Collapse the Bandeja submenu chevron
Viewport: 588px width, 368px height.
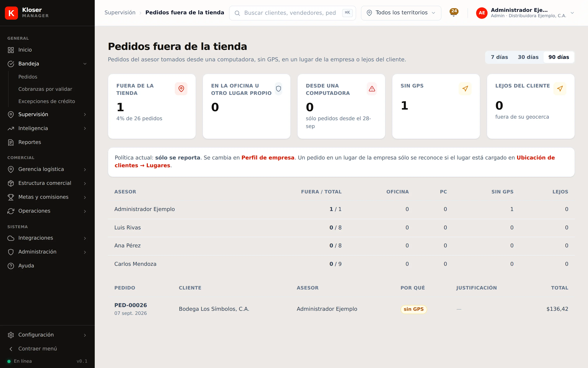pyautogui.click(x=85, y=64)
